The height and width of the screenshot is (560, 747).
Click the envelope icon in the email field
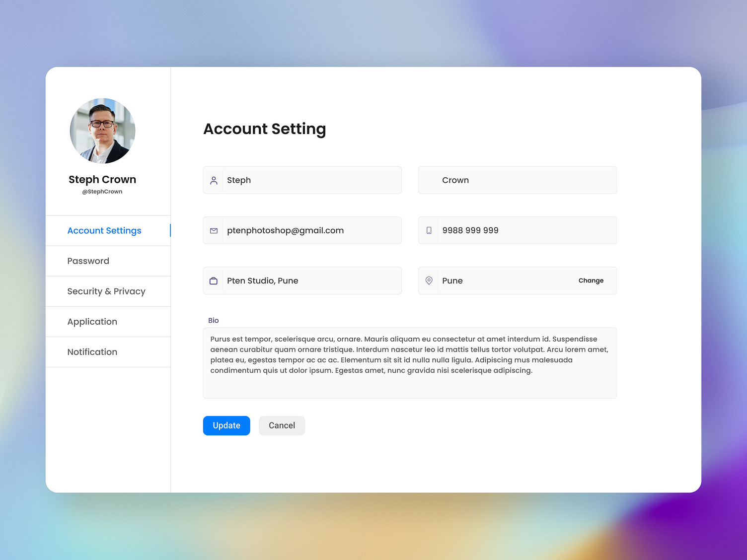point(214,230)
